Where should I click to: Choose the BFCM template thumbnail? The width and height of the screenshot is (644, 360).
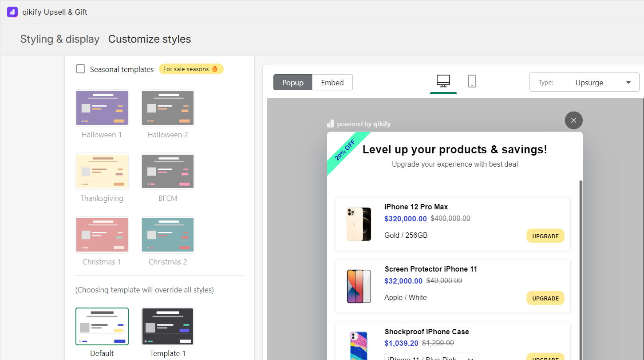[x=168, y=172]
